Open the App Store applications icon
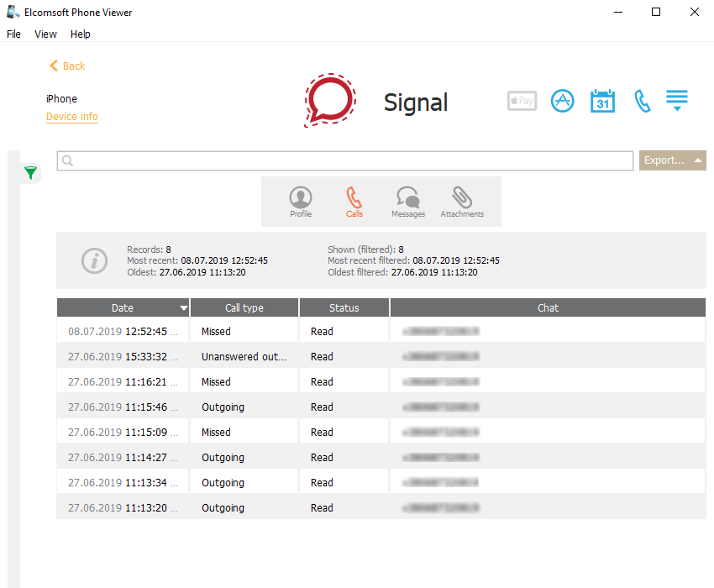Screen dimensions: 714x588 [562, 101]
